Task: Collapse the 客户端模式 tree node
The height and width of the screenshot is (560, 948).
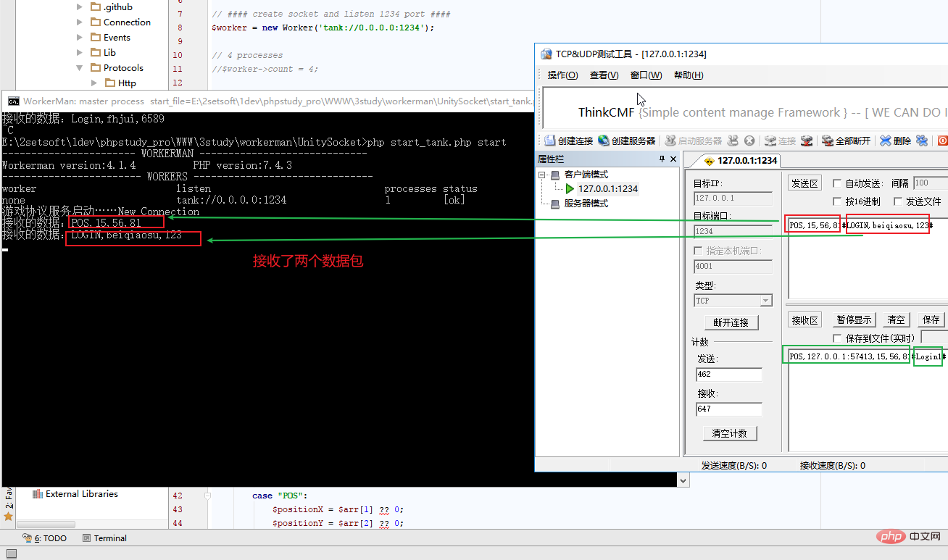Action: click(542, 175)
